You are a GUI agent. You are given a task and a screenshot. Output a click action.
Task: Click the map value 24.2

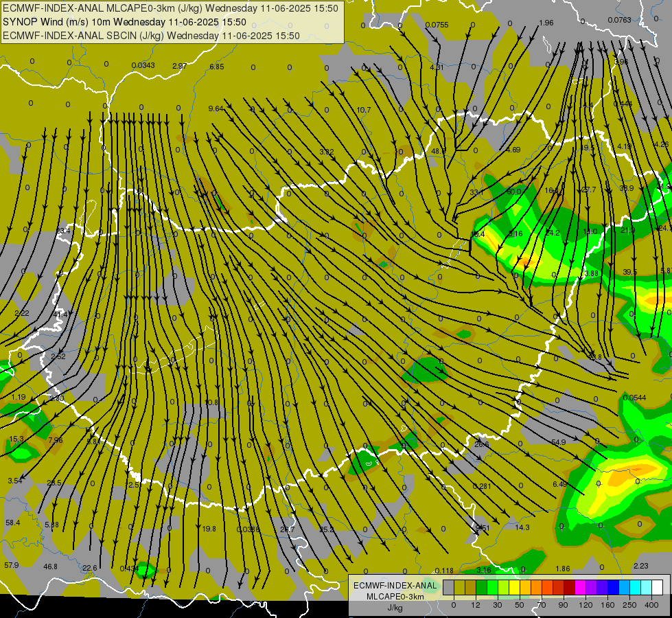(x=553, y=233)
